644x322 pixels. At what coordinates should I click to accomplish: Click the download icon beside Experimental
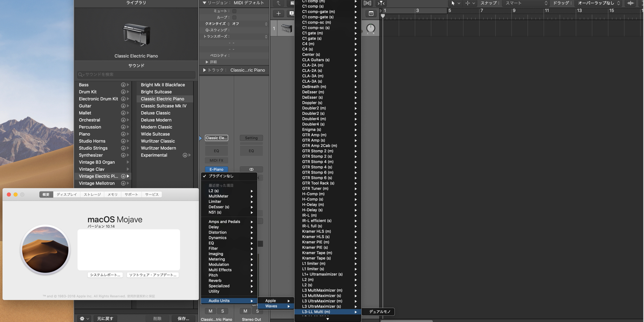coord(185,155)
